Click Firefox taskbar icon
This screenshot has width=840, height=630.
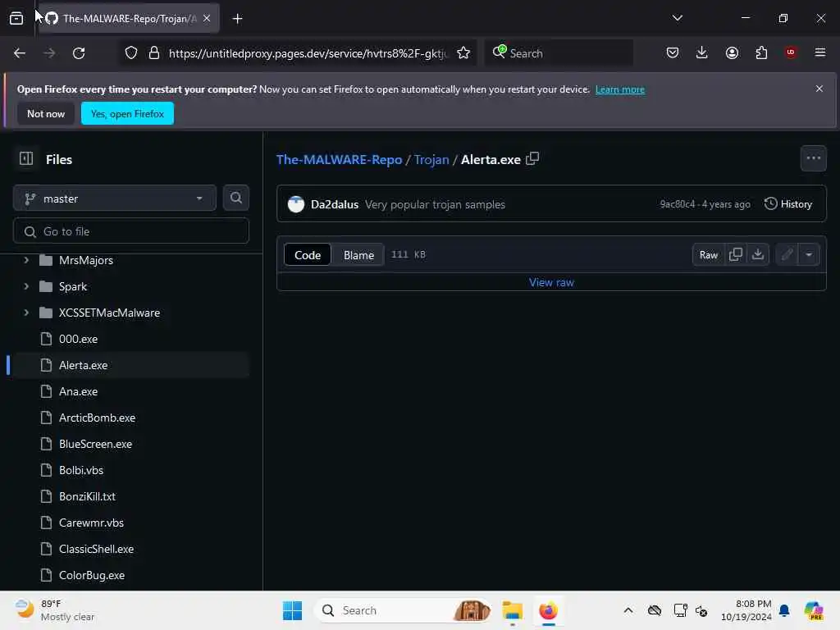click(x=549, y=610)
